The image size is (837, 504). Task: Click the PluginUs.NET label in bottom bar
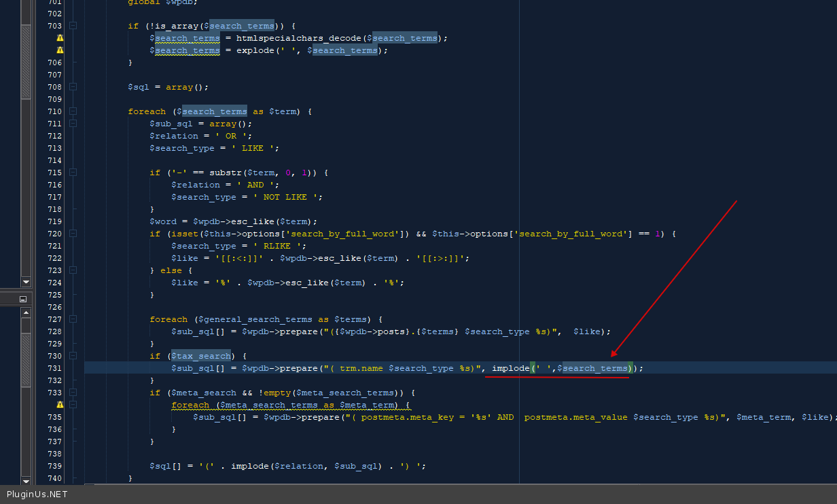click(x=37, y=494)
